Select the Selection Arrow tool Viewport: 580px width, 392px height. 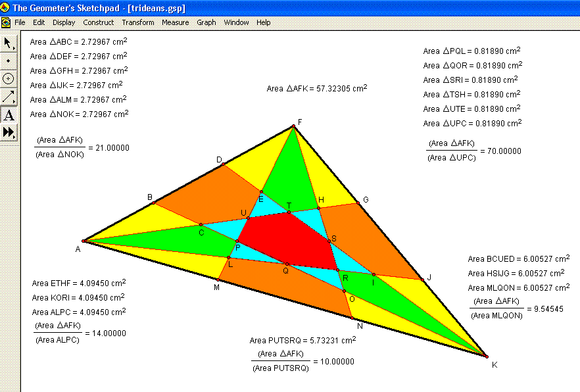tap(9, 43)
